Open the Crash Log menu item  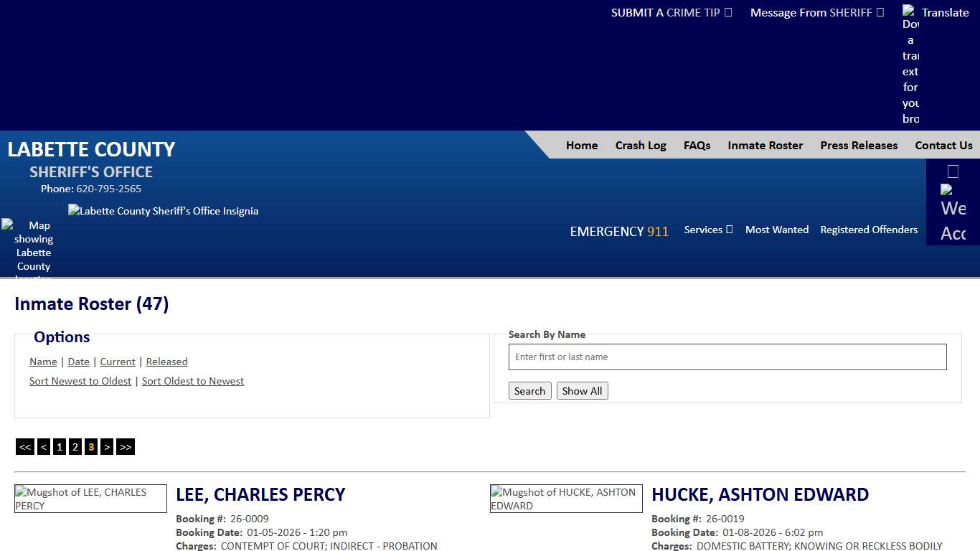point(641,145)
